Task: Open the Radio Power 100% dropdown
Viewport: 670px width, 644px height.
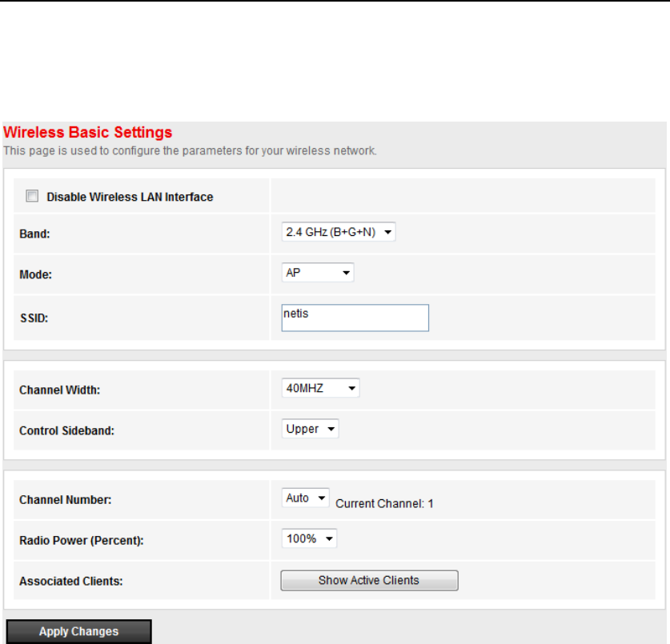Action: [309, 538]
